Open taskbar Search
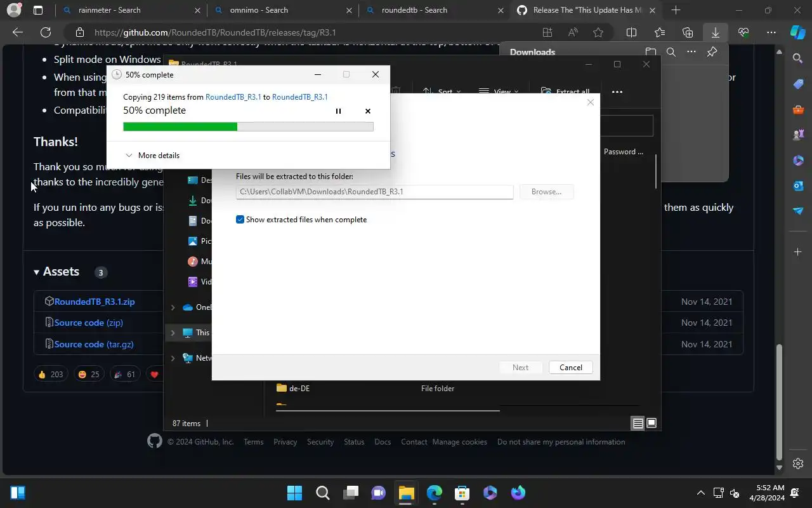 [322, 493]
